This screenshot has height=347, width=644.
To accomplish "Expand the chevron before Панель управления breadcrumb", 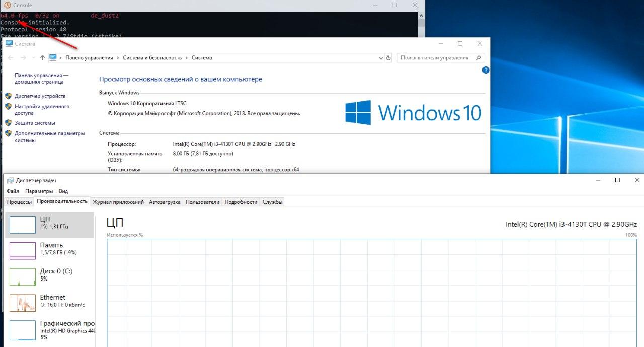I will 60,58.
